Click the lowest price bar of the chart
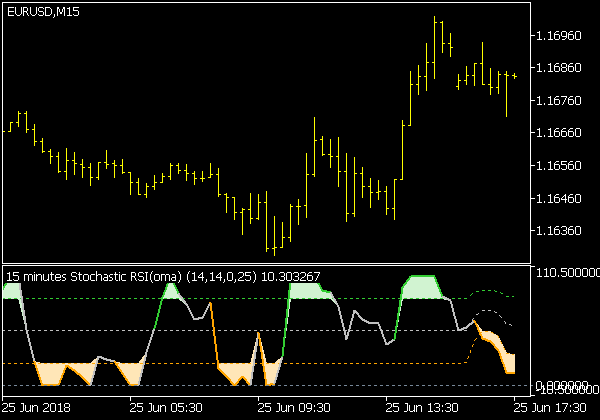This screenshot has height=420, width=600. [x=274, y=236]
